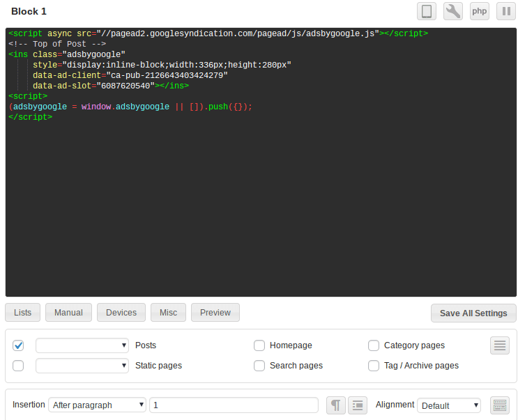This screenshot has width=518, height=420.
Task: Click the ins class="adsbygoogle" line
Action: tap(67, 54)
